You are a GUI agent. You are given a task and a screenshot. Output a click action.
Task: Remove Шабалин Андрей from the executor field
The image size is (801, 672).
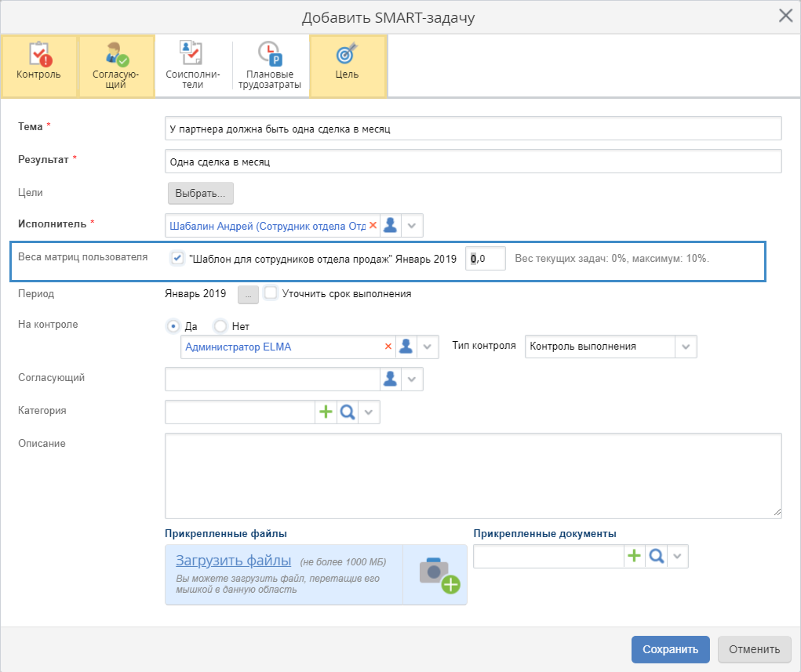tap(373, 226)
